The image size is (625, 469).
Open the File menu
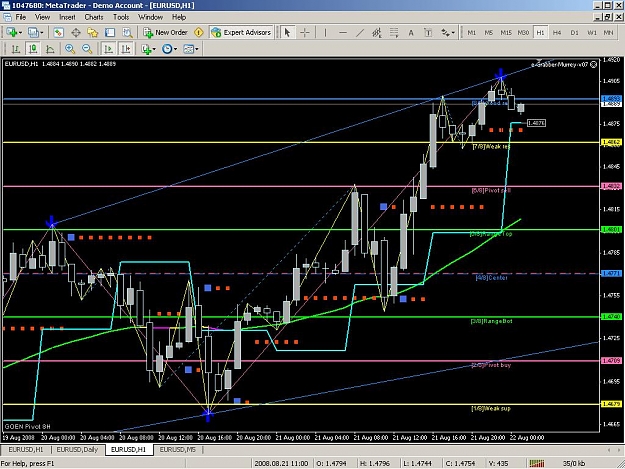coord(20,17)
